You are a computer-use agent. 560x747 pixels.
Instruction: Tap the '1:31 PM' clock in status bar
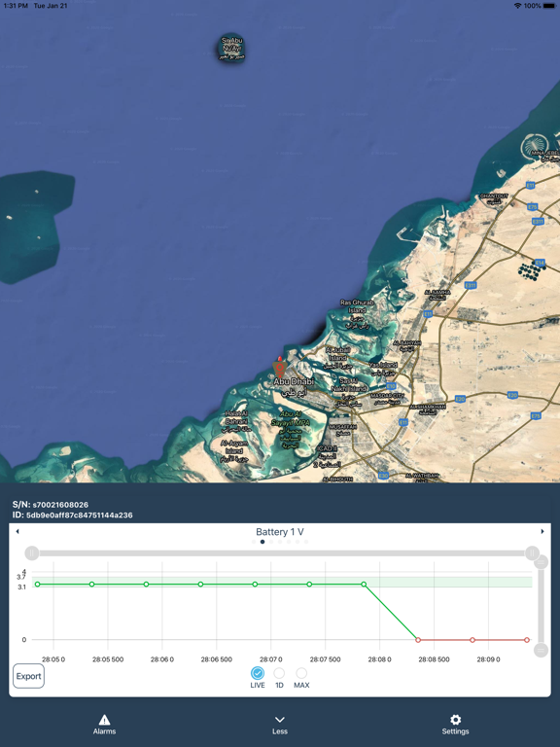pos(16,6)
